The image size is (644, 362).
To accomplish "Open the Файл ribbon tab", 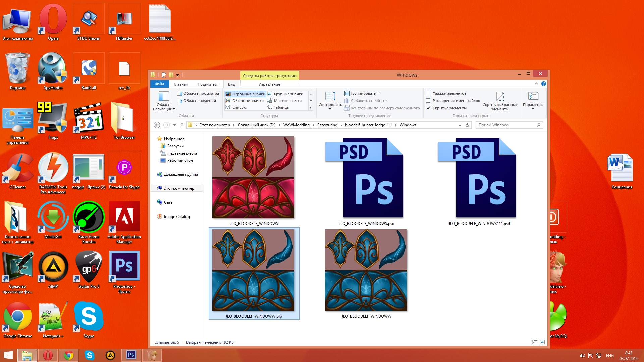I will [159, 84].
